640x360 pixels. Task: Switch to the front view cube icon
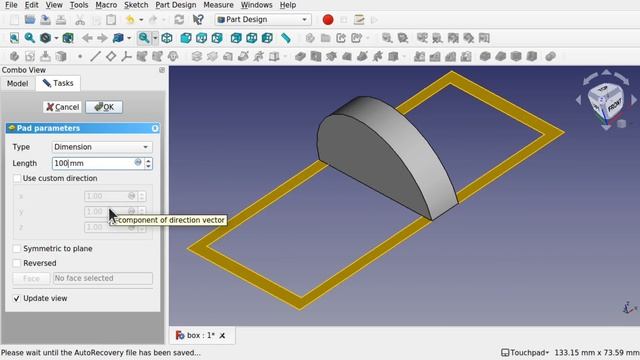(x=186, y=38)
